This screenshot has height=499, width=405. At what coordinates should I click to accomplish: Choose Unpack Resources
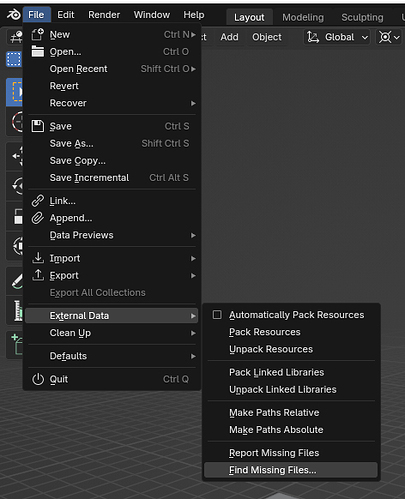[x=291, y=349]
